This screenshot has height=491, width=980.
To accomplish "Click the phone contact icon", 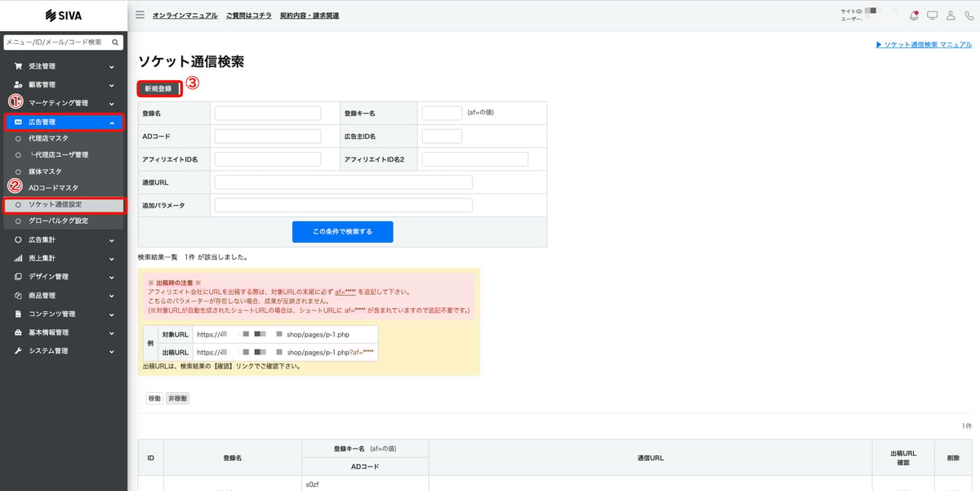I will pyautogui.click(x=970, y=16).
